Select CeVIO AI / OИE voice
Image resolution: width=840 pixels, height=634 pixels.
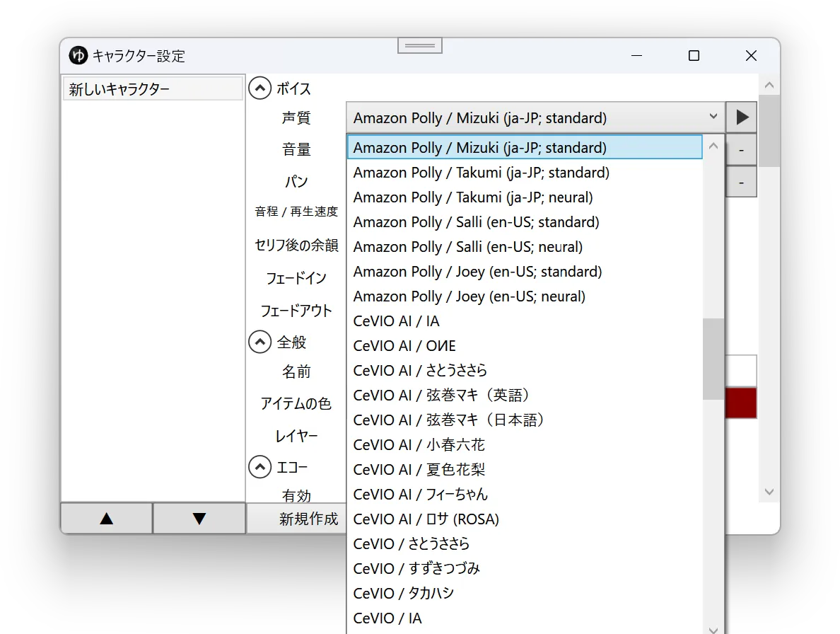tap(525, 346)
